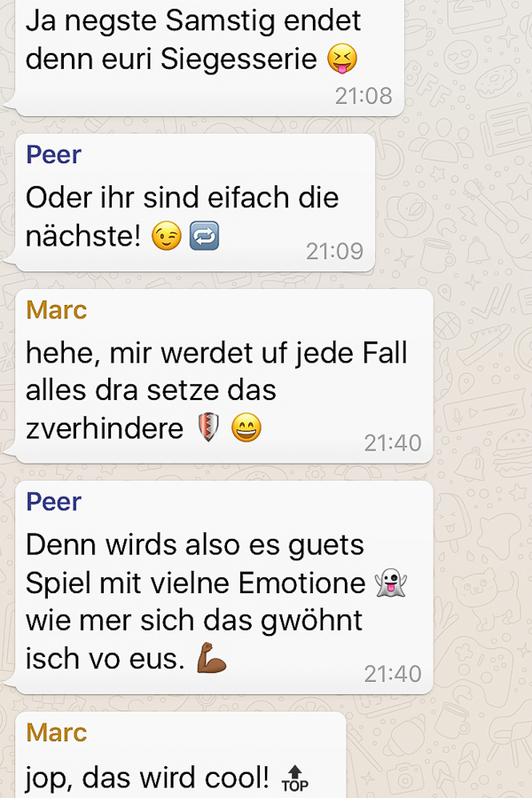Tap the flexed biceps emoji

tap(211, 658)
